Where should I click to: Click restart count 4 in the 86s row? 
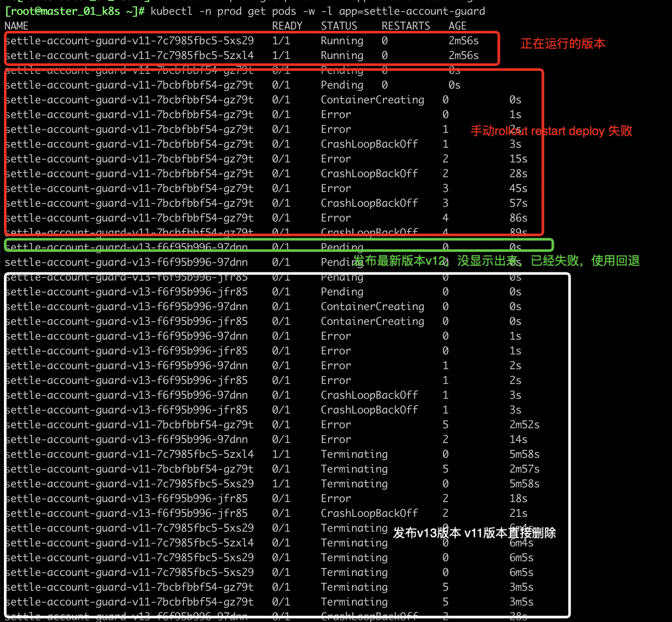[x=446, y=218]
